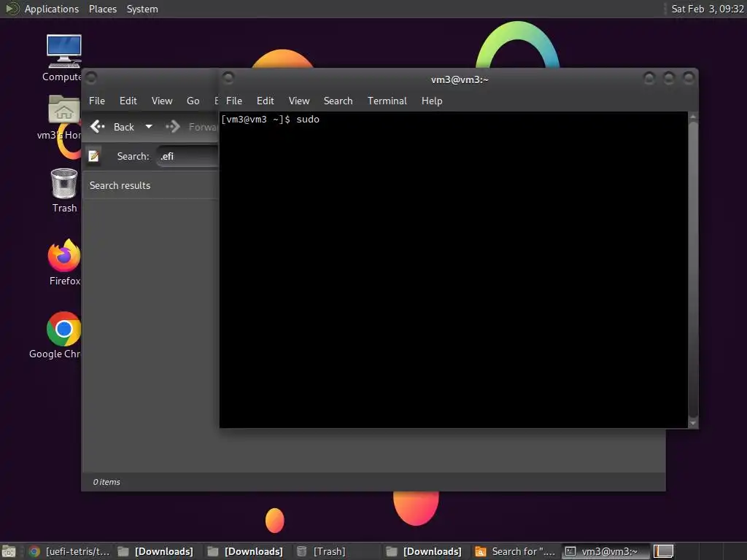The width and height of the screenshot is (747, 560).
Task: Minimize the terminal window
Action: 649,77
